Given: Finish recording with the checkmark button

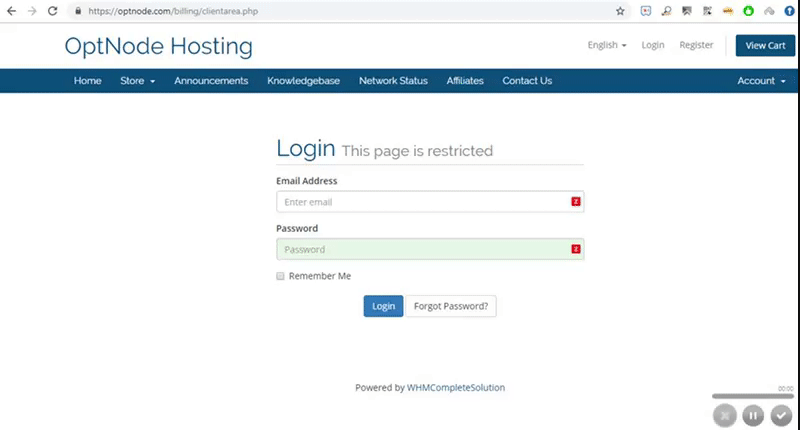Looking at the screenshot, I should pos(781,416).
